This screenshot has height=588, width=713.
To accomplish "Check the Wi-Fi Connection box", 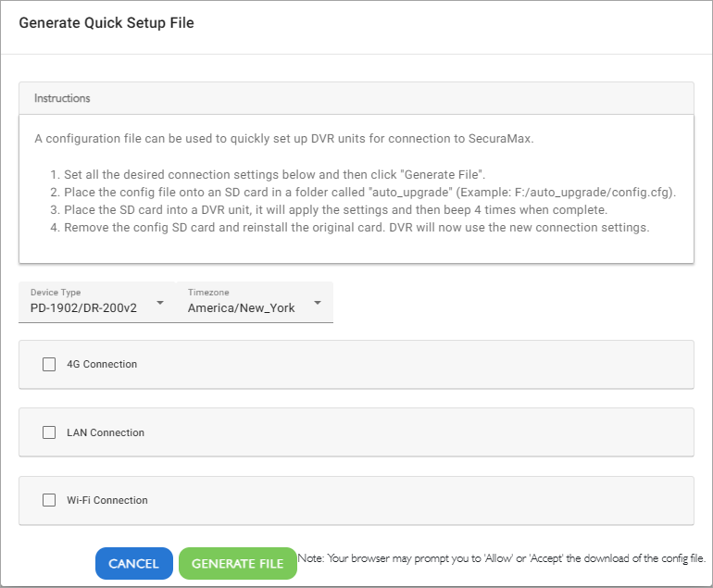I will (49, 500).
